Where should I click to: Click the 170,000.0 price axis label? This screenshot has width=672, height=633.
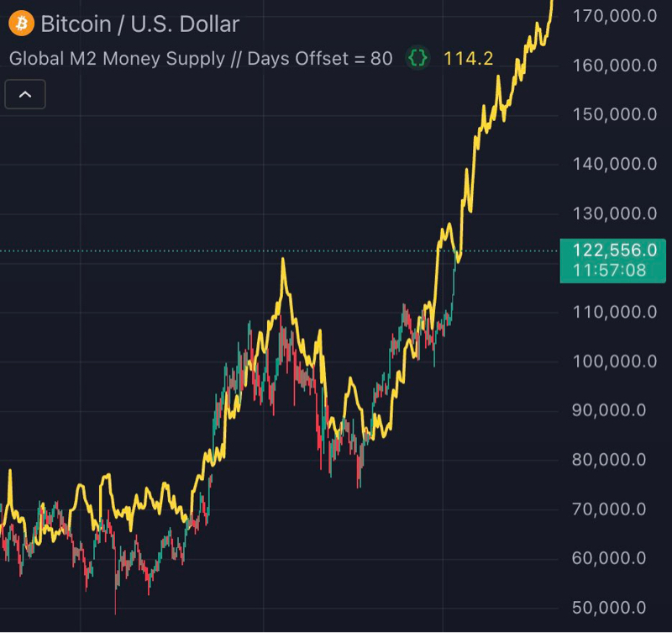coord(614,15)
